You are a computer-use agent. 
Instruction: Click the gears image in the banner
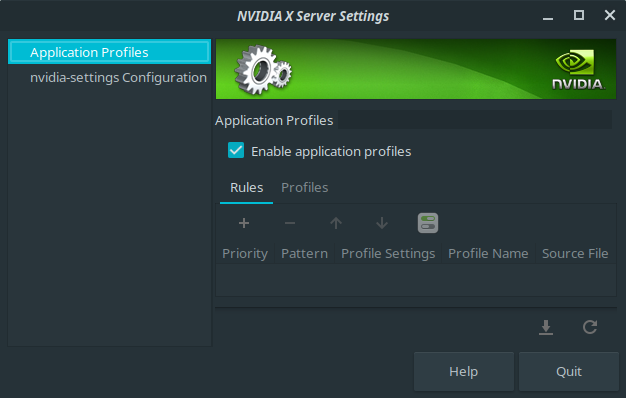pos(263,69)
